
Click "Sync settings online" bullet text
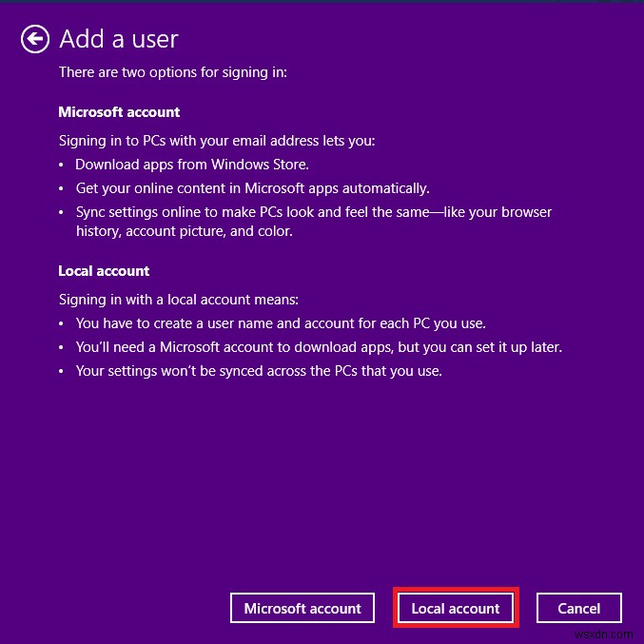point(314,212)
